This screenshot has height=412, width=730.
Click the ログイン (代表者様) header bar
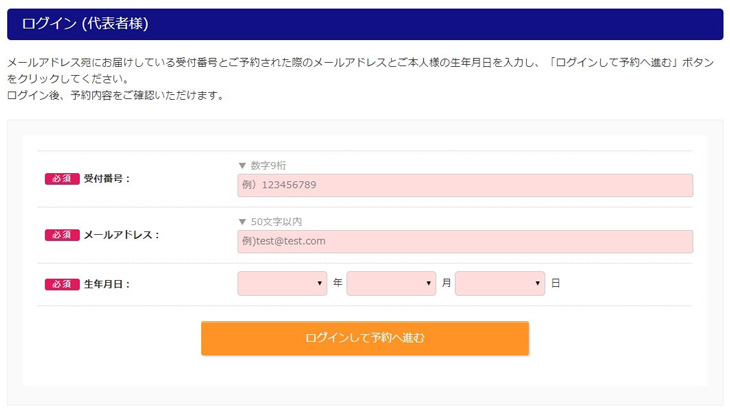pos(365,24)
